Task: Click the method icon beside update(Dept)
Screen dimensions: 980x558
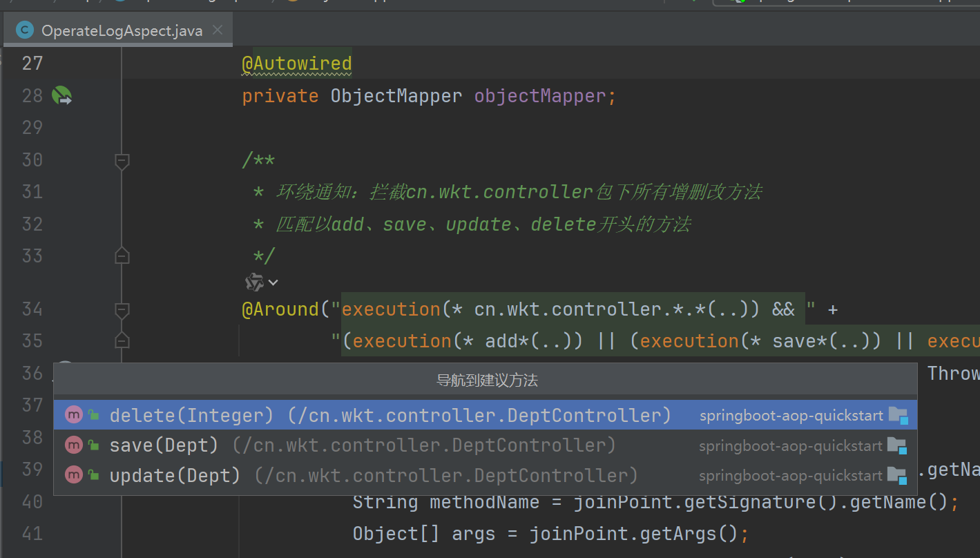Action: coord(73,475)
